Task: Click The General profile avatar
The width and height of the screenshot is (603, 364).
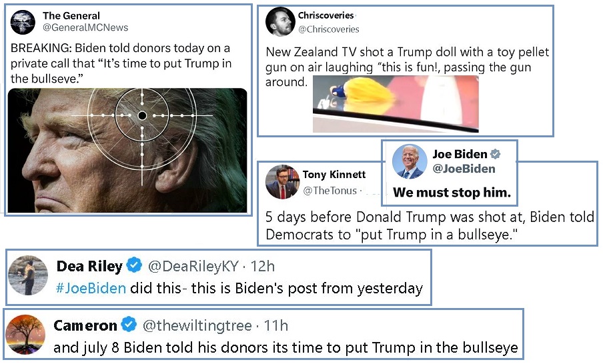Action: pos(23,22)
